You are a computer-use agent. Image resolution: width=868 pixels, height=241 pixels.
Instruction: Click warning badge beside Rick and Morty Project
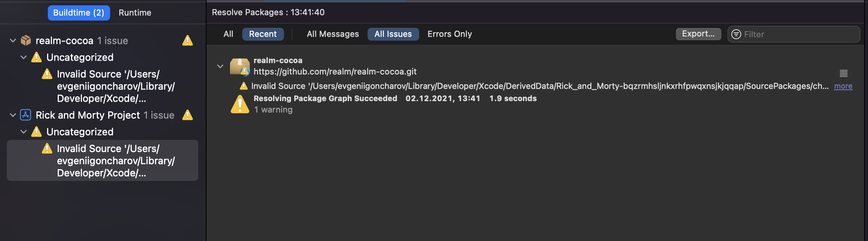coord(188,115)
